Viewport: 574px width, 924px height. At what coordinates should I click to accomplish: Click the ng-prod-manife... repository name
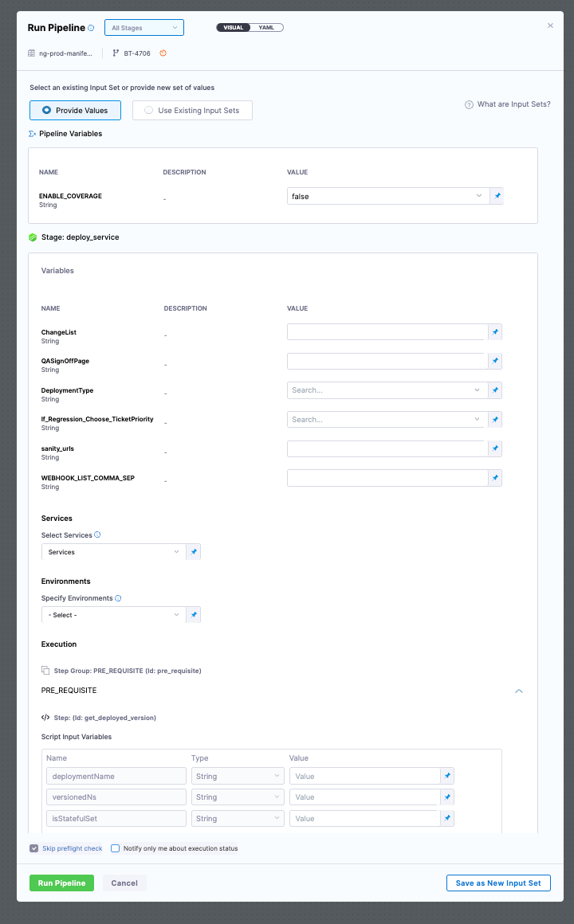(65, 53)
